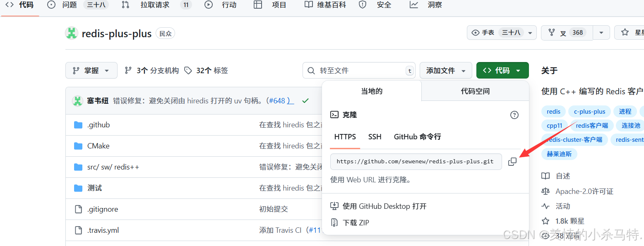Image resolution: width=644 pixels, height=246 pixels.
Task: Click the src/ sw/ redis++ folder icon
Action: click(78, 167)
